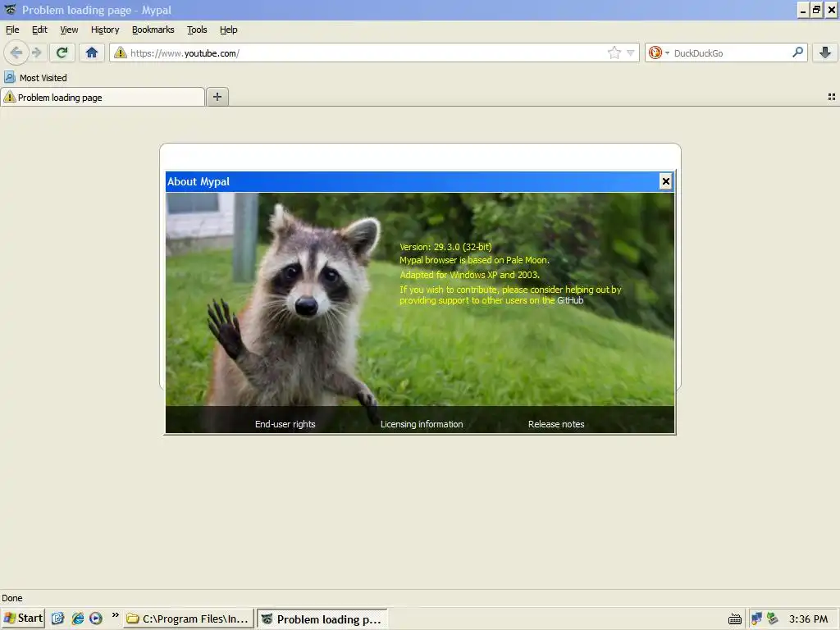
Task: Click the Version 29.3.0 text
Action: (x=445, y=247)
